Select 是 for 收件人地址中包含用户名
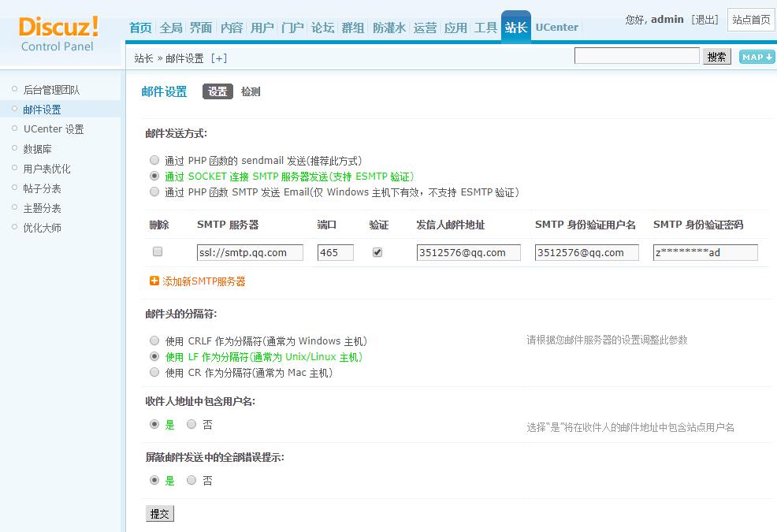777x532 pixels. coord(154,424)
